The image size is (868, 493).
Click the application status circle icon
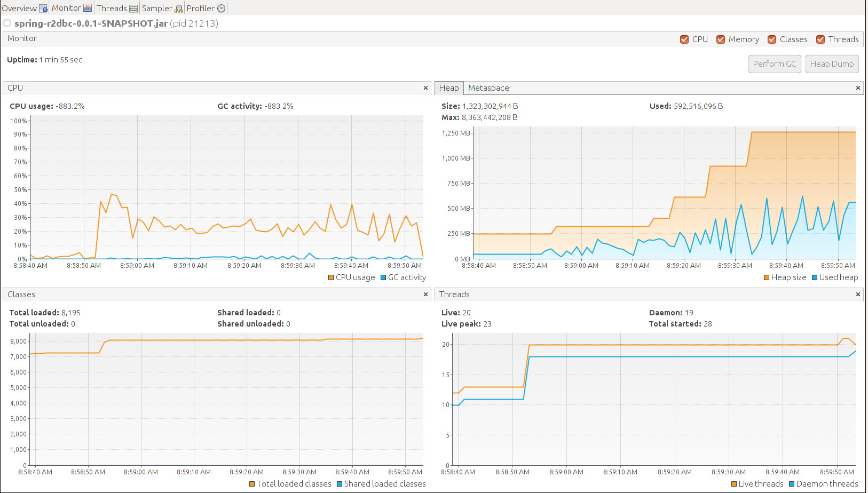click(7, 23)
